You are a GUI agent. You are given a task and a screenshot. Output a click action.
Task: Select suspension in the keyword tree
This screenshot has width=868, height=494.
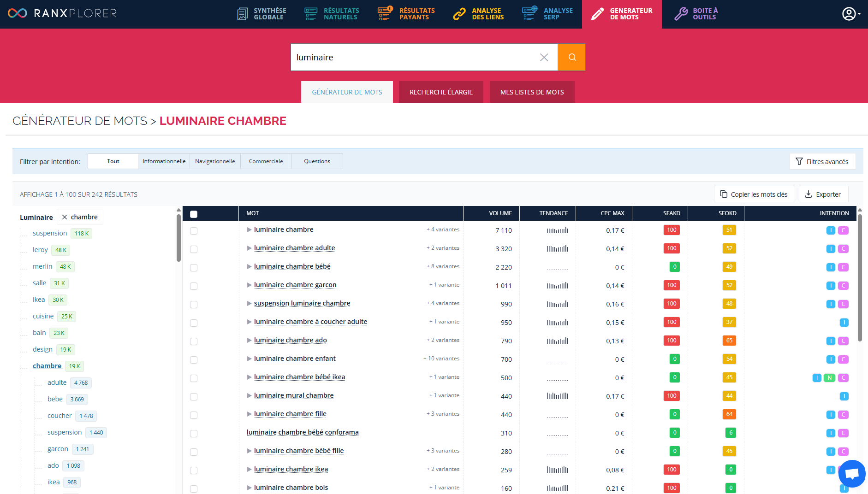[50, 233]
